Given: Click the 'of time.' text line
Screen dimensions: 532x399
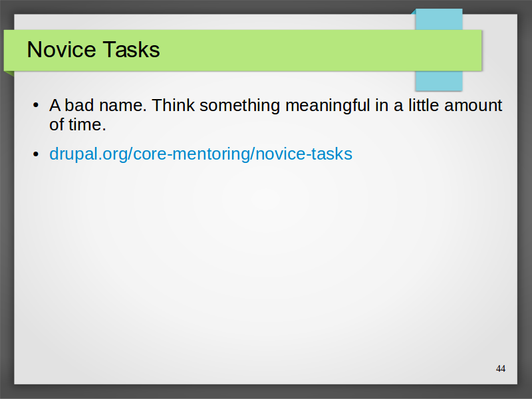Looking at the screenshot, I should [78, 124].
